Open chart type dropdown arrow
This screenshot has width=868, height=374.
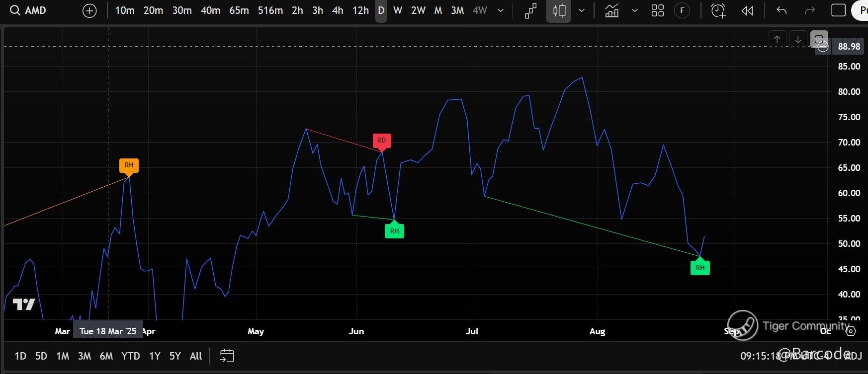pos(582,10)
